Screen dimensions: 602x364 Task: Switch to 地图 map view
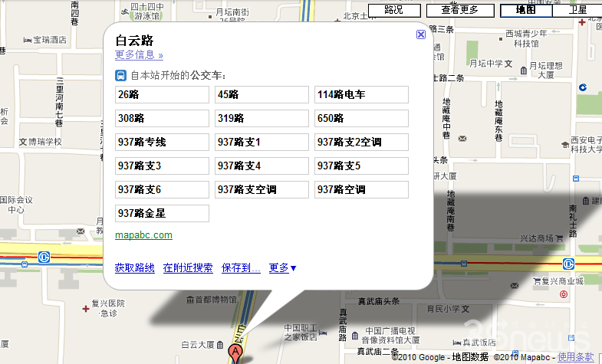point(525,10)
